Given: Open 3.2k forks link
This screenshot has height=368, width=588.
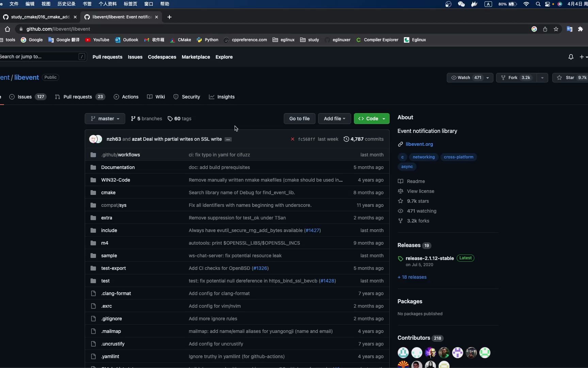Looking at the screenshot, I should pyautogui.click(x=413, y=221).
